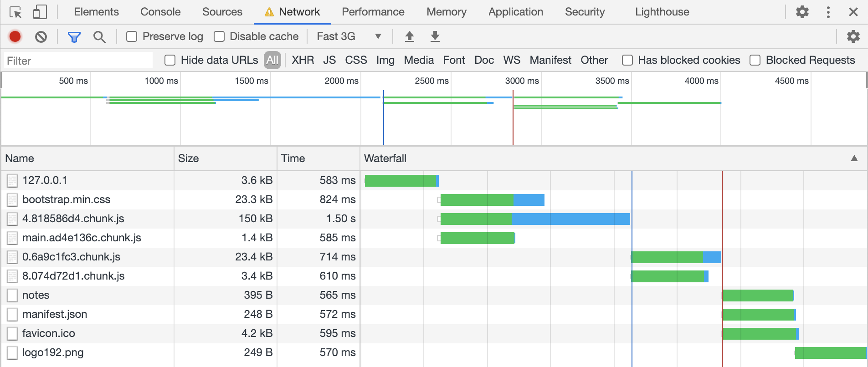Check the Disable cache checkbox
The width and height of the screenshot is (868, 367).
[x=219, y=36]
